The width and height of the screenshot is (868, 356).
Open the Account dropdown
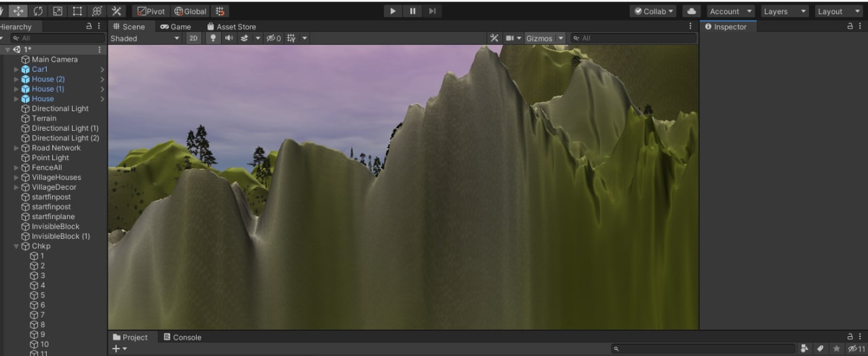pyautogui.click(x=730, y=11)
